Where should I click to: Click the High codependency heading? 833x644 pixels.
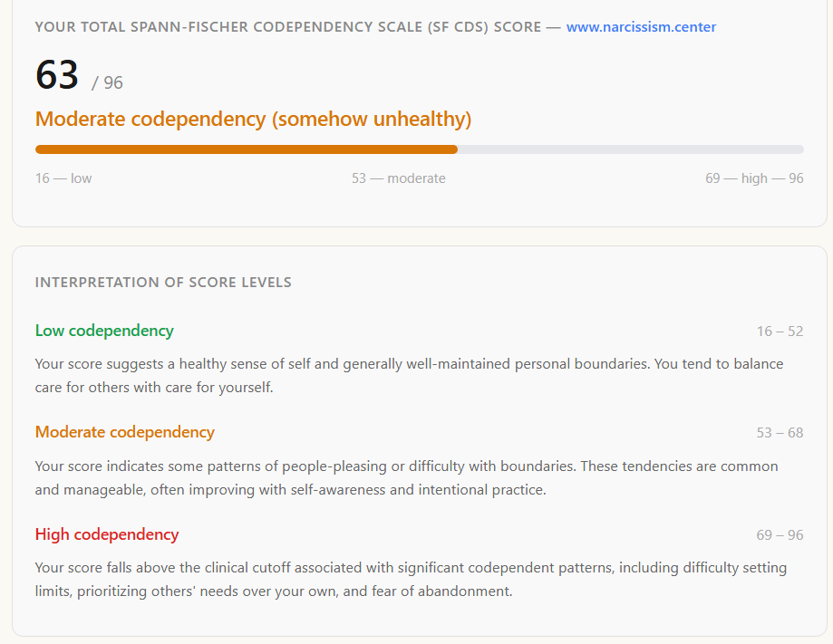(x=107, y=534)
